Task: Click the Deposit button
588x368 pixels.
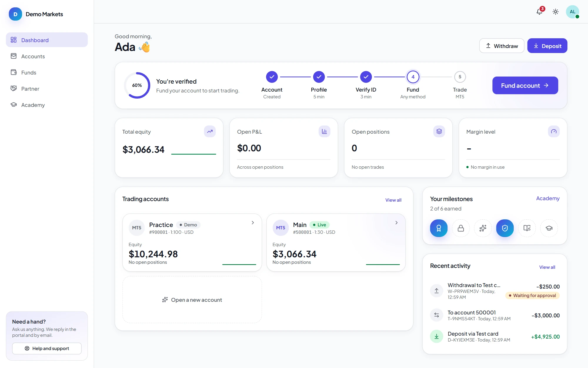Action: (547, 46)
